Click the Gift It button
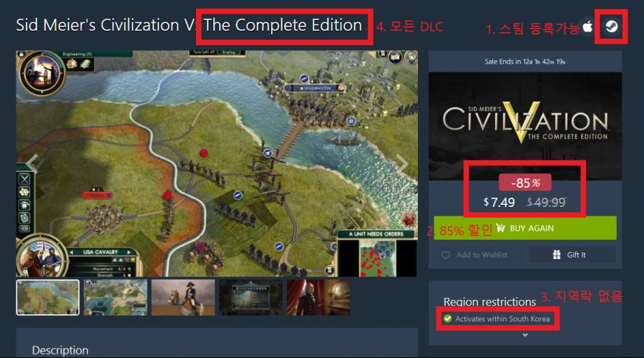 point(572,255)
